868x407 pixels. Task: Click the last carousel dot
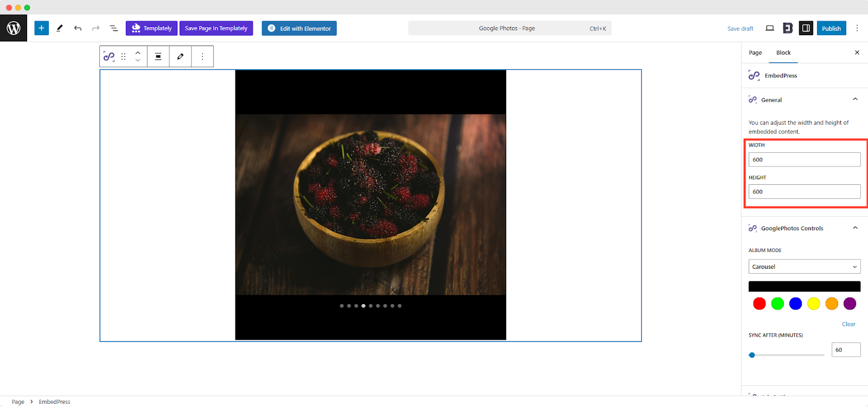[x=400, y=306]
